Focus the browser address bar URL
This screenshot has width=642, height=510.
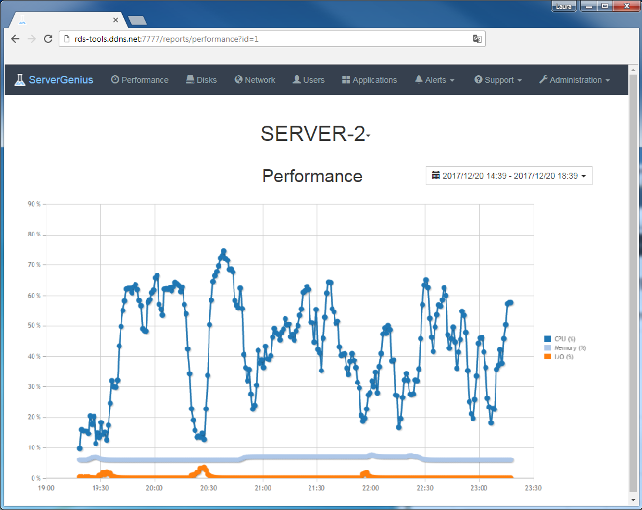click(250, 38)
